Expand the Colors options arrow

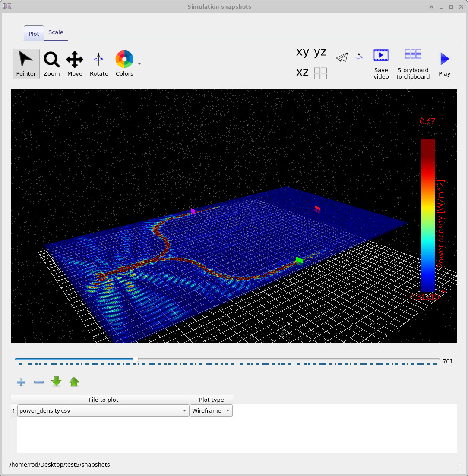139,63
